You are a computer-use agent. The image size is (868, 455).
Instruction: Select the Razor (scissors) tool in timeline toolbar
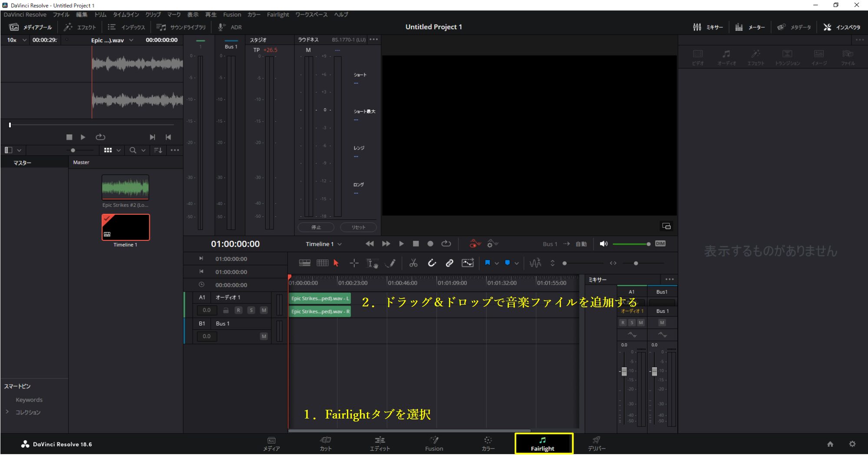click(413, 263)
